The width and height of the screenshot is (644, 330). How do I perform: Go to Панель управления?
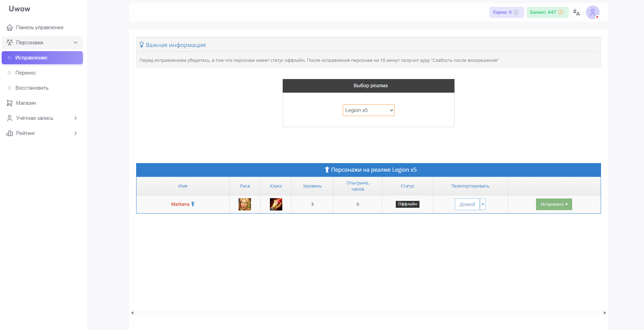coord(40,27)
